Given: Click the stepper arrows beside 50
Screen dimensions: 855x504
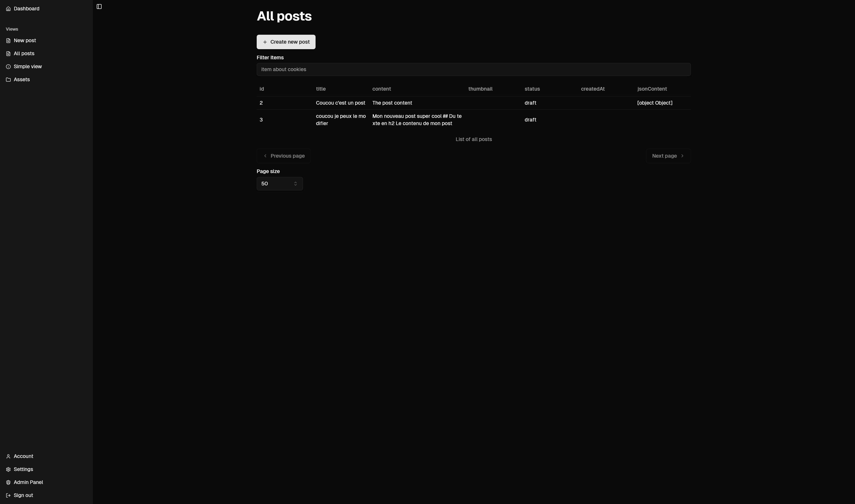Looking at the screenshot, I should click(295, 183).
